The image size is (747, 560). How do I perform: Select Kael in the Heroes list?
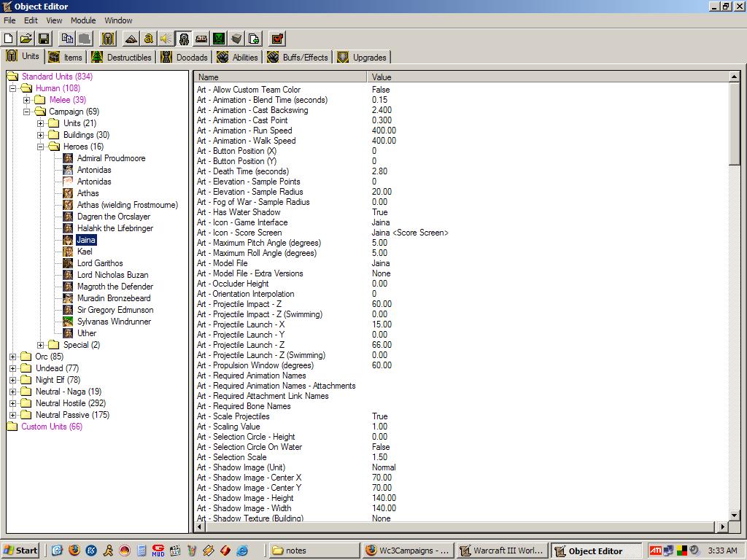(85, 252)
